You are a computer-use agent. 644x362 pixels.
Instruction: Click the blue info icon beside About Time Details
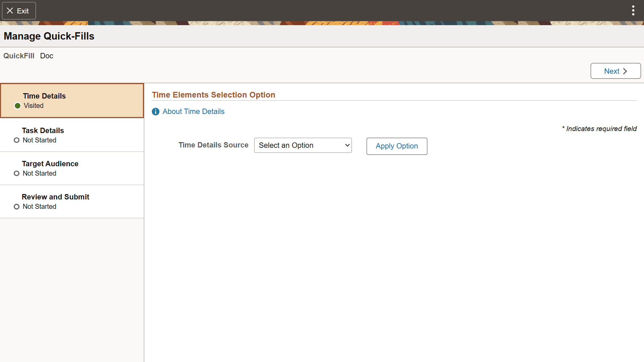156,112
